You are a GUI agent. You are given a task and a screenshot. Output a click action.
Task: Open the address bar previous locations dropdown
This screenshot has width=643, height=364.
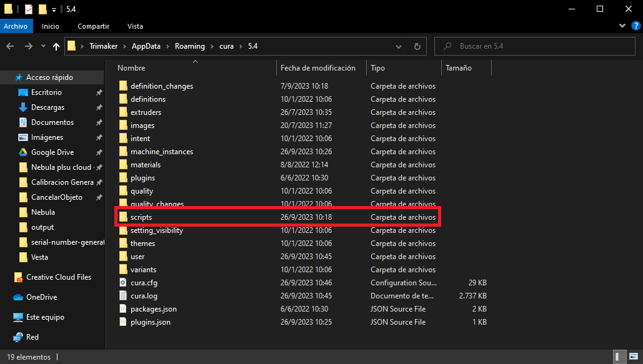pos(404,46)
